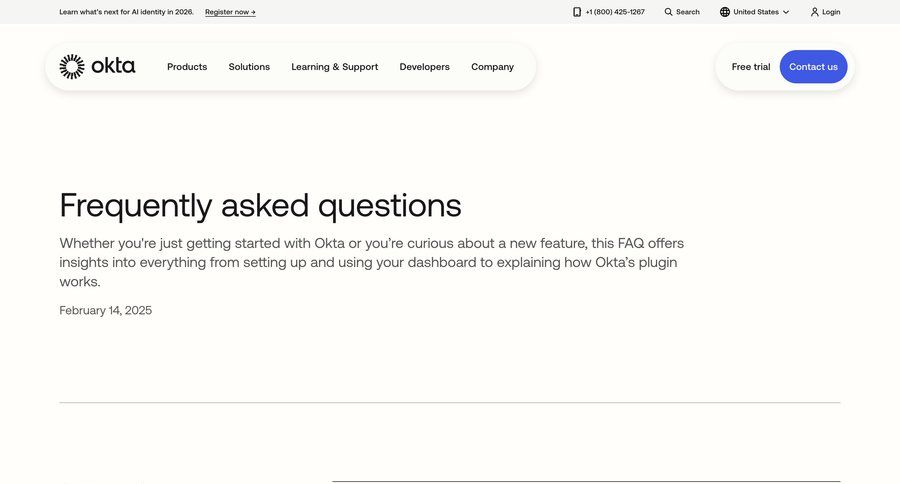Expand the United States region chevron
The width and height of the screenshot is (900, 484).
click(786, 12)
